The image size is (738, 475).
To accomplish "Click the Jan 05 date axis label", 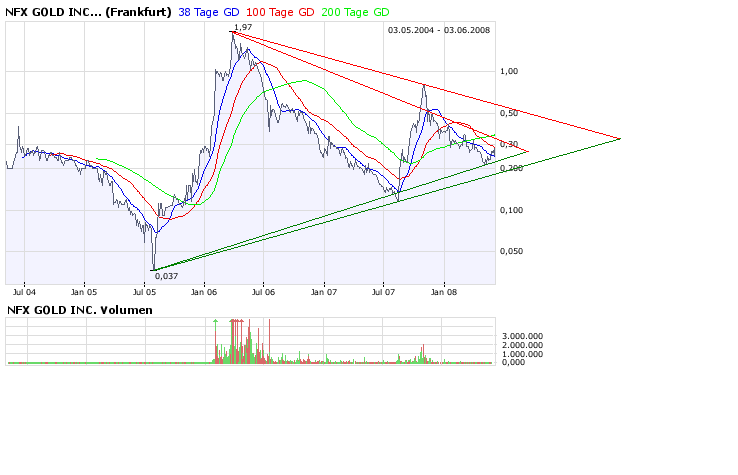I will (x=84, y=292).
